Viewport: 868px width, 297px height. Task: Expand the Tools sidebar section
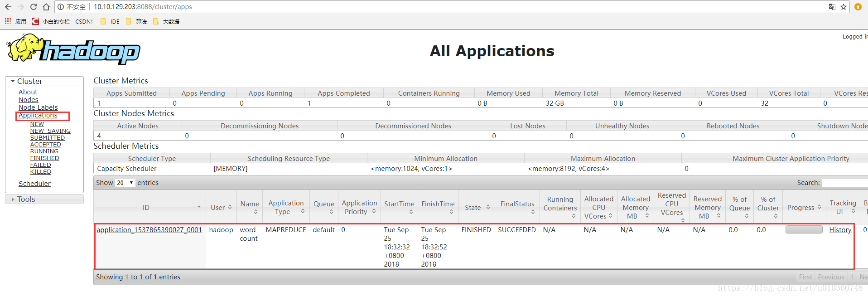[44, 199]
